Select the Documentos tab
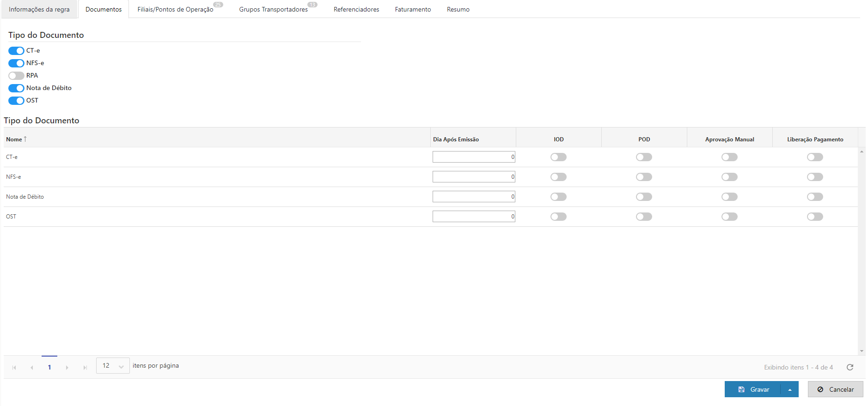This screenshot has height=406, width=868. [x=104, y=9]
